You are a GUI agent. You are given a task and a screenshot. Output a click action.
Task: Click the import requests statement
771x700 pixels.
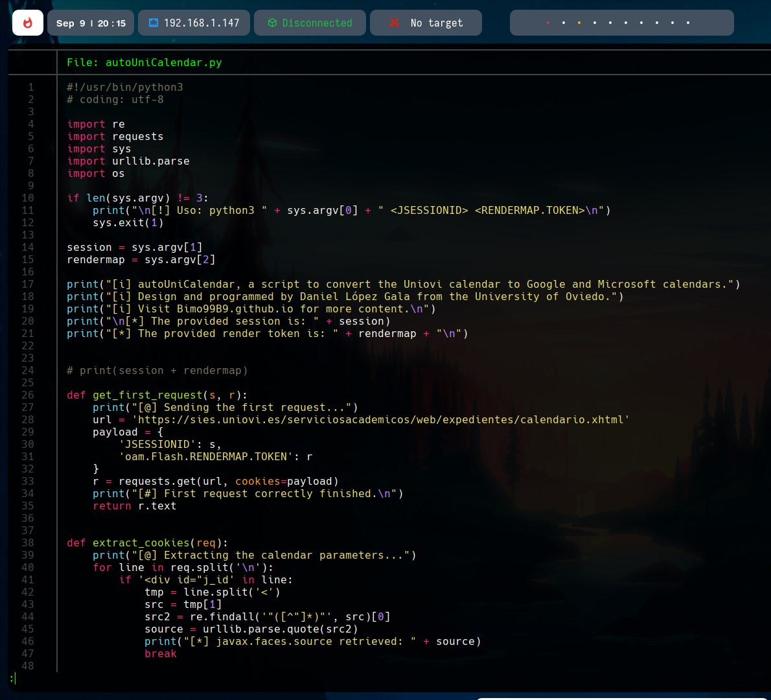115,136
